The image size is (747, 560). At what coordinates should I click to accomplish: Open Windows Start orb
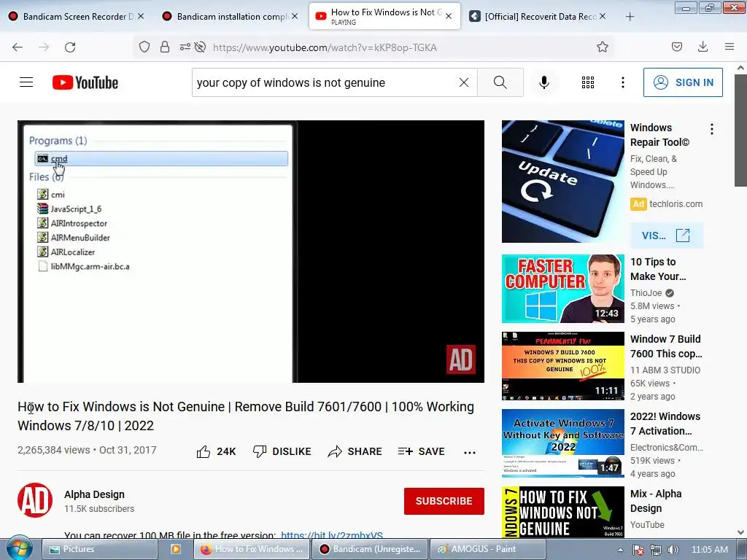tap(20, 548)
